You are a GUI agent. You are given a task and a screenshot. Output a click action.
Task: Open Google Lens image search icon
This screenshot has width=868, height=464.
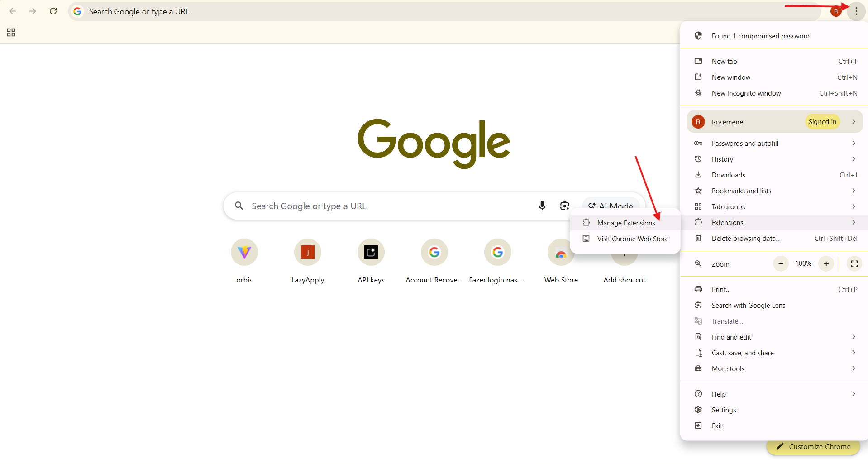click(564, 206)
